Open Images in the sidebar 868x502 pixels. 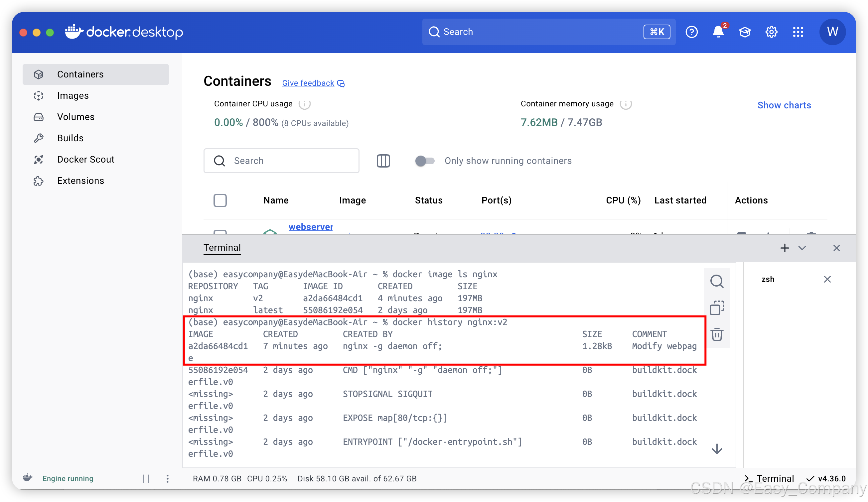73,95
